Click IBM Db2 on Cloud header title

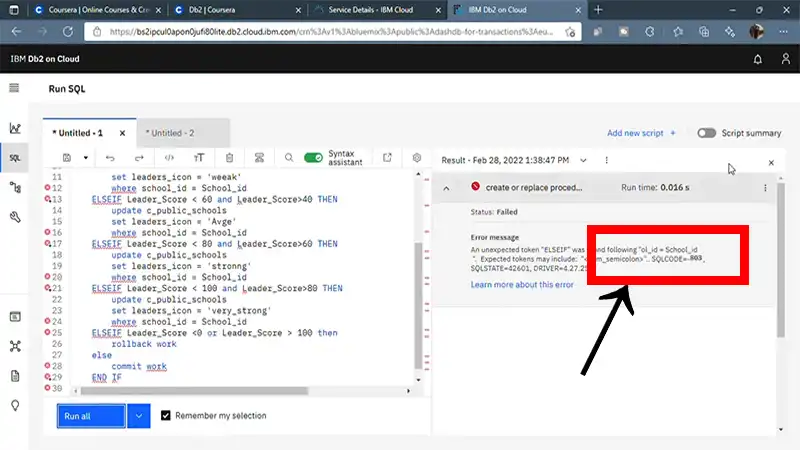[45, 59]
